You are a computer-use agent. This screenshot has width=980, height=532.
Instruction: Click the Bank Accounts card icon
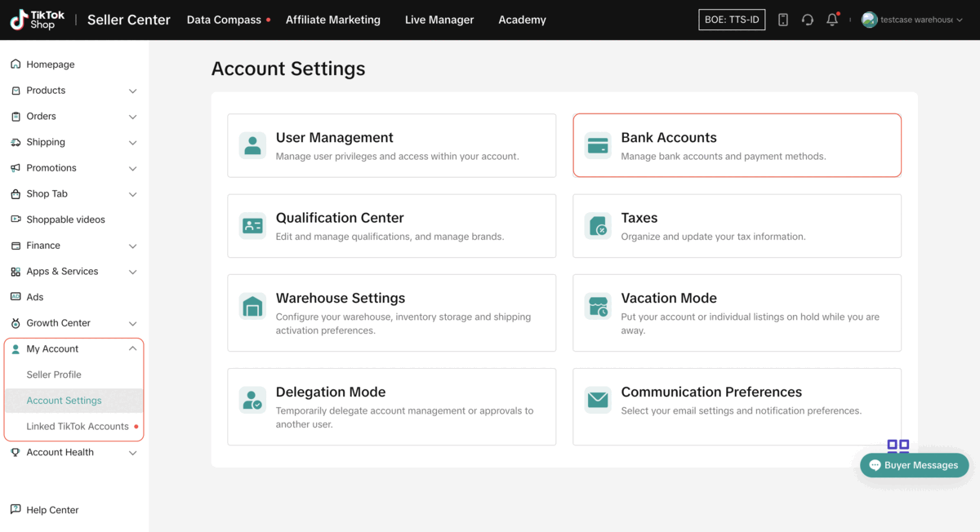click(598, 146)
